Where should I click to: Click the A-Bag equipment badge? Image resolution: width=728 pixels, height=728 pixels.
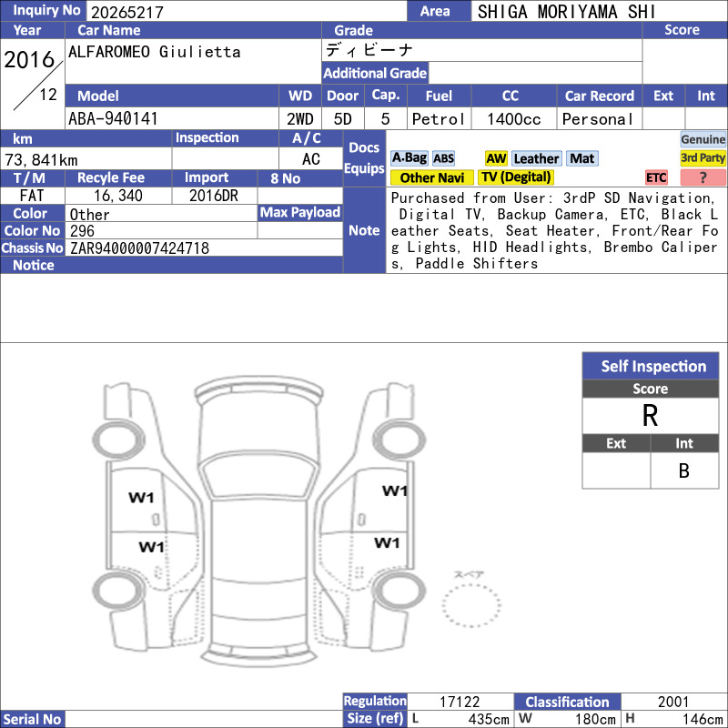[x=409, y=158]
